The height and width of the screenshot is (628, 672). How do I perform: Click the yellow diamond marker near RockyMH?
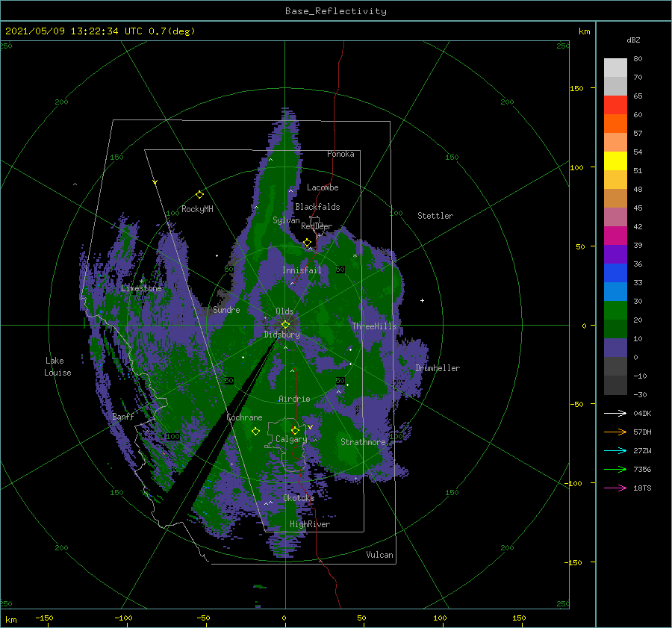[199, 195]
